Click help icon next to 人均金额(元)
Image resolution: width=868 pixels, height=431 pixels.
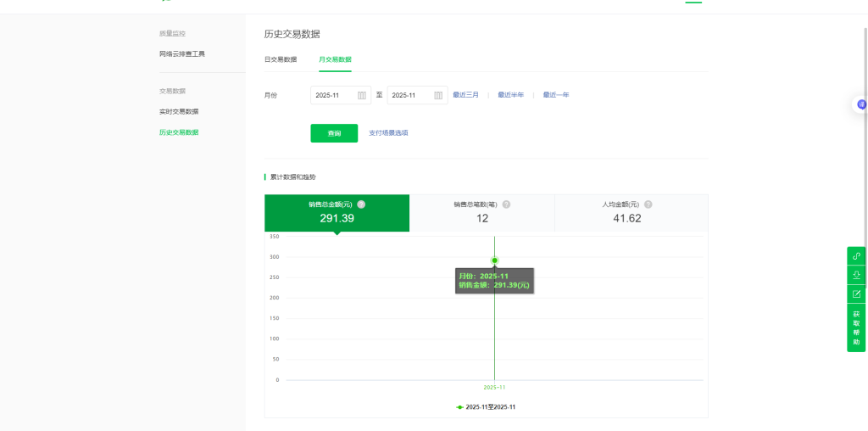coord(648,204)
